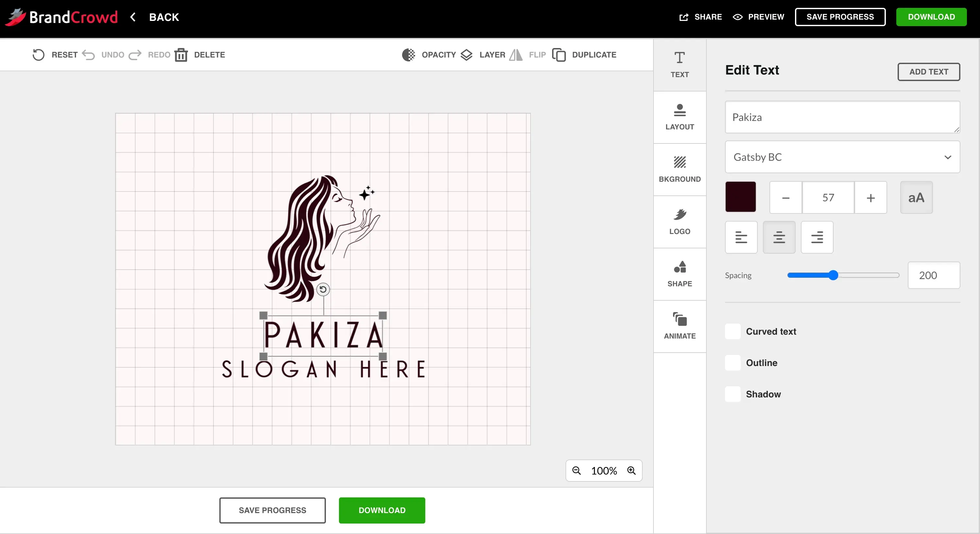Duplicate the selected element
The width and height of the screenshot is (980, 534).
pyautogui.click(x=584, y=55)
